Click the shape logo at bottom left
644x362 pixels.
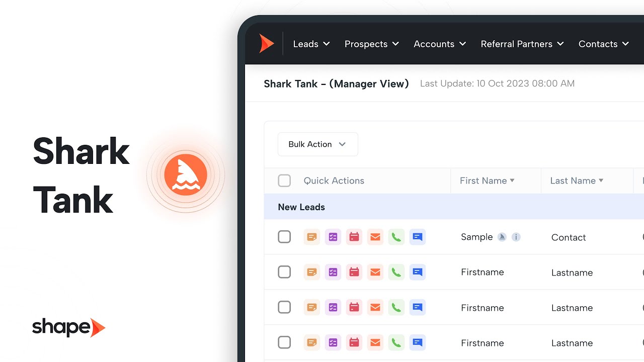tap(69, 328)
